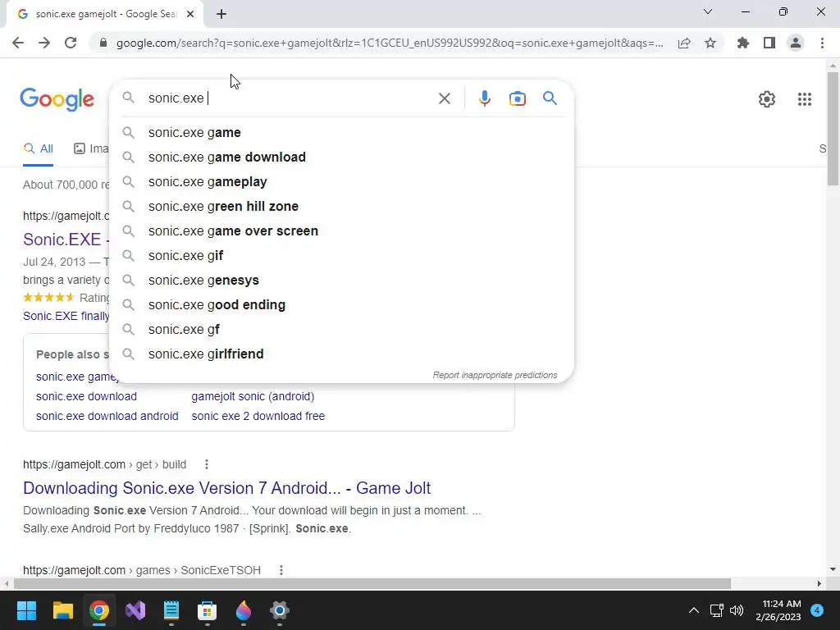This screenshot has width=840, height=630.
Task: Open Visual Studio from taskbar
Action: click(135, 610)
